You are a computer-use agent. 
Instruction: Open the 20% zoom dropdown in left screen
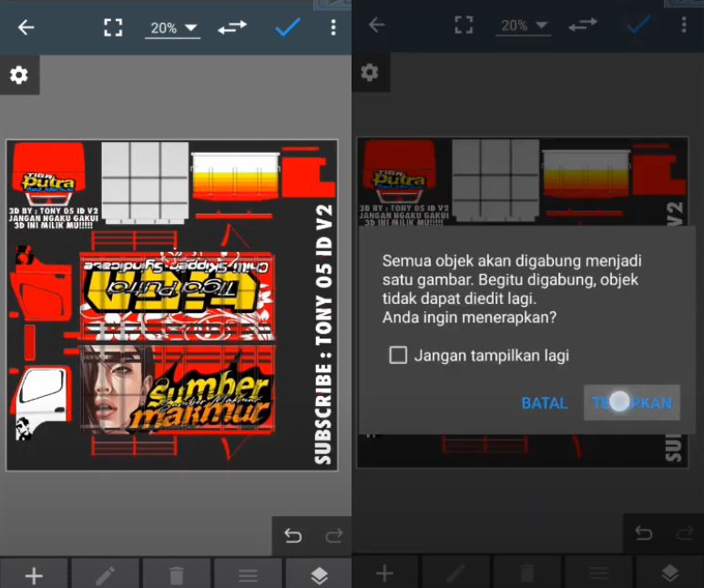[173, 28]
